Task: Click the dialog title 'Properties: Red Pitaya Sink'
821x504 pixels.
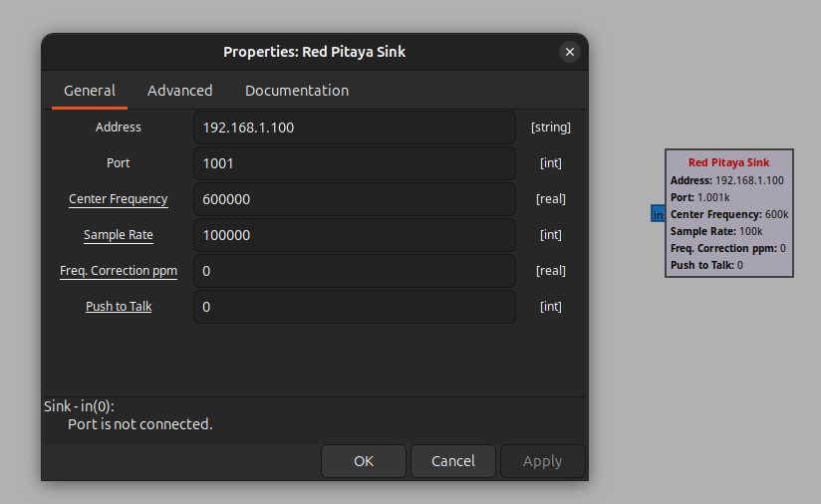Action: [314, 52]
